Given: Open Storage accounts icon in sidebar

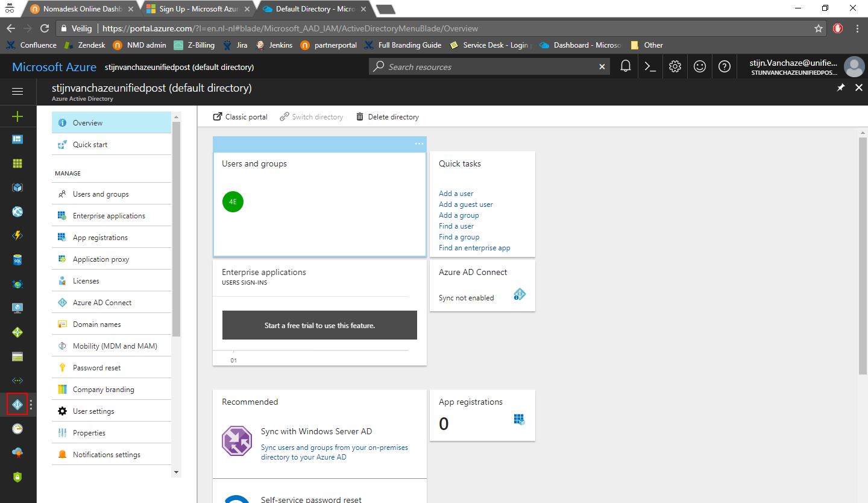Looking at the screenshot, I should [x=17, y=356].
